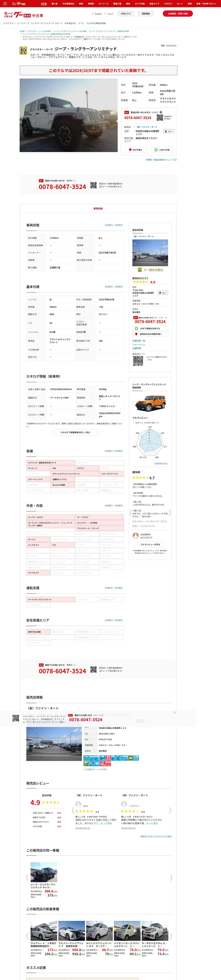Click the ID車両 badge icon
This screenshot has height=980, width=221.
23,51
